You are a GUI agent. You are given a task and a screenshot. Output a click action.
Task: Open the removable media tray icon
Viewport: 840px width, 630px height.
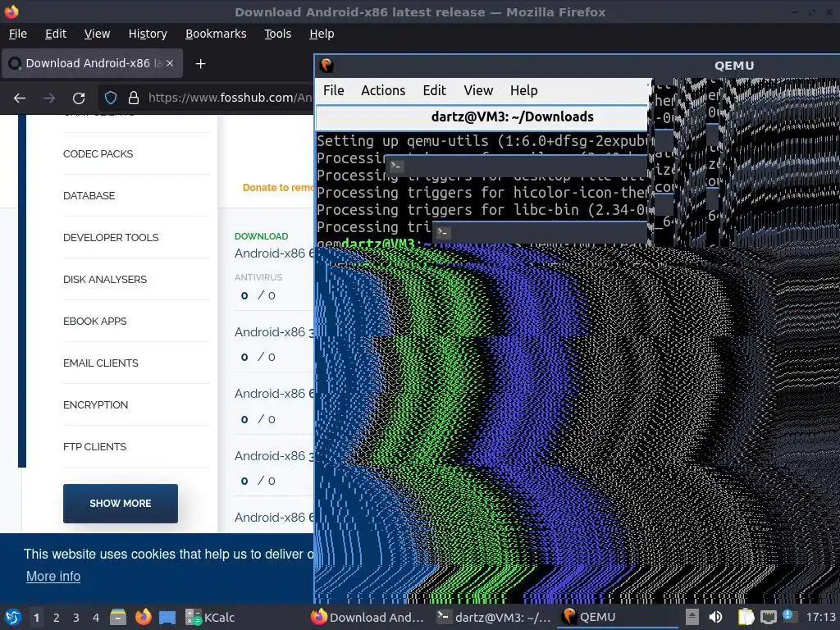(692, 617)
